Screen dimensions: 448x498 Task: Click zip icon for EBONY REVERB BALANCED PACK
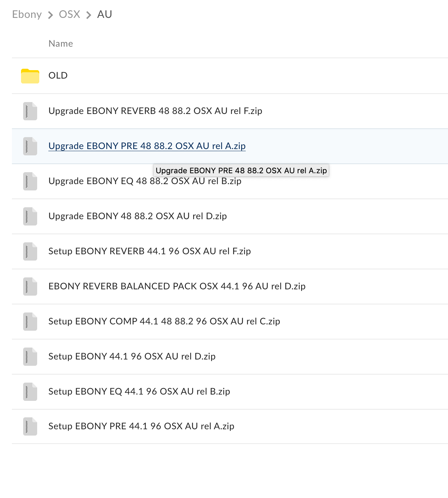30,287
